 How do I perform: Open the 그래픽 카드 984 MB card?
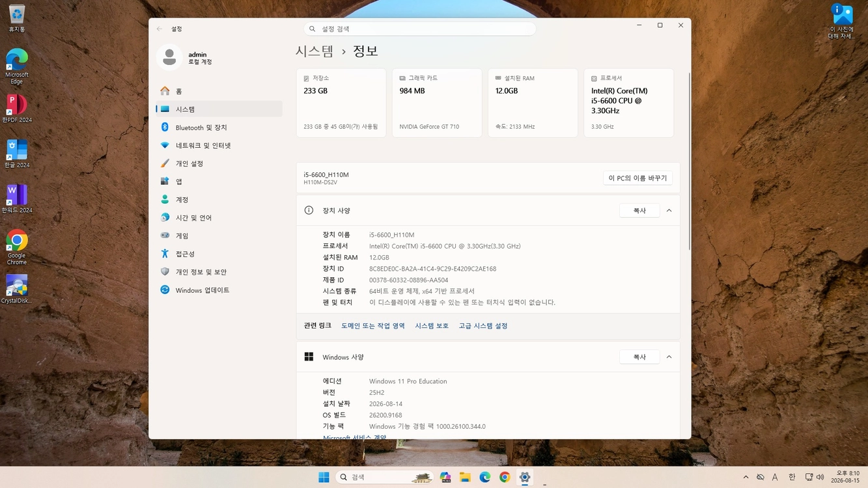coord(437,103)
